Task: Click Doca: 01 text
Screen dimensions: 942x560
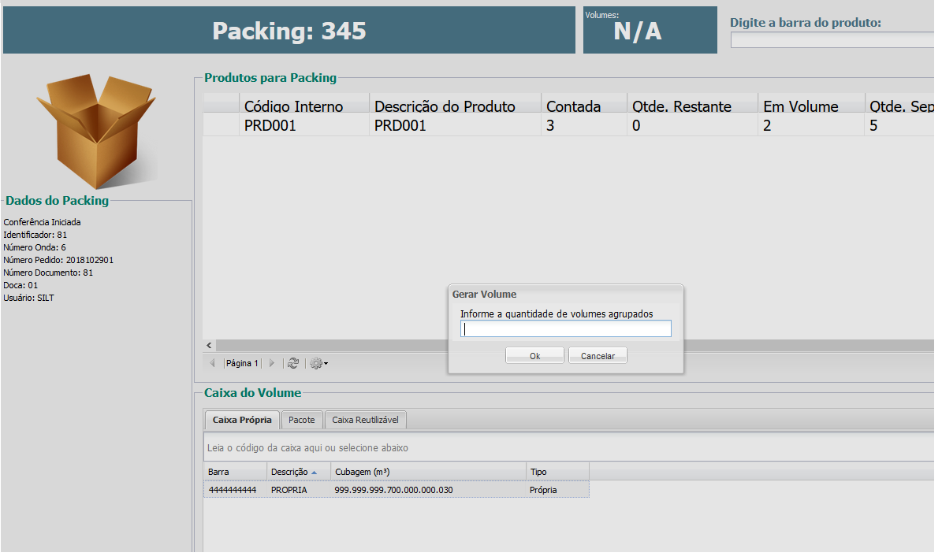Action: tap(20, 285)
